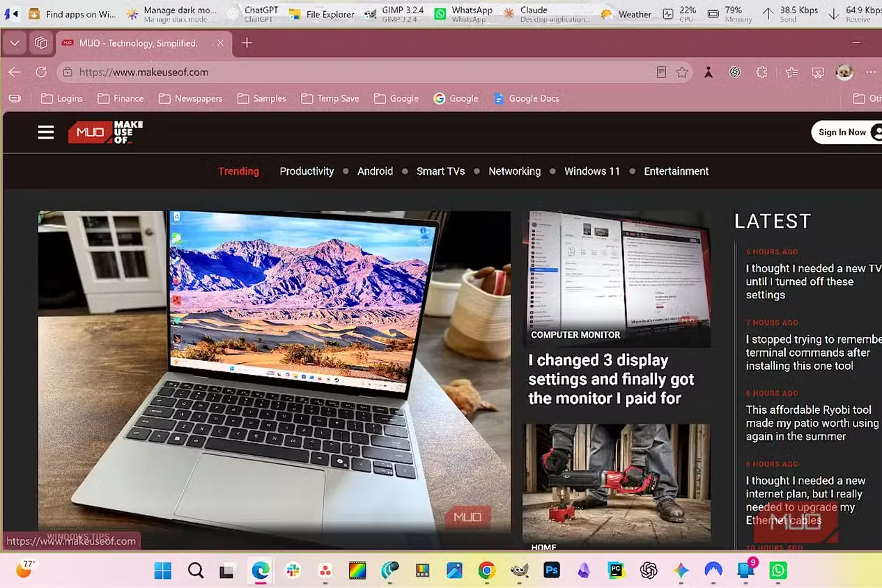882x588 pixels.
Task: Open the Weather item in the top bar
Action: click(626, 14)
